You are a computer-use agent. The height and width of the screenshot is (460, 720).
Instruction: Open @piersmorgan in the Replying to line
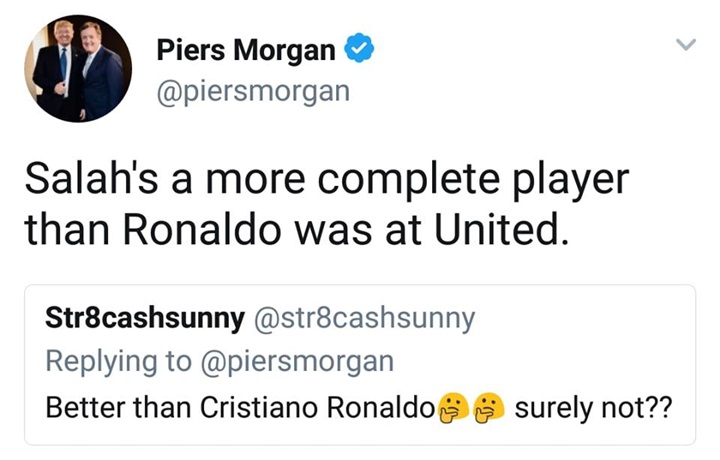click(297, 362)
